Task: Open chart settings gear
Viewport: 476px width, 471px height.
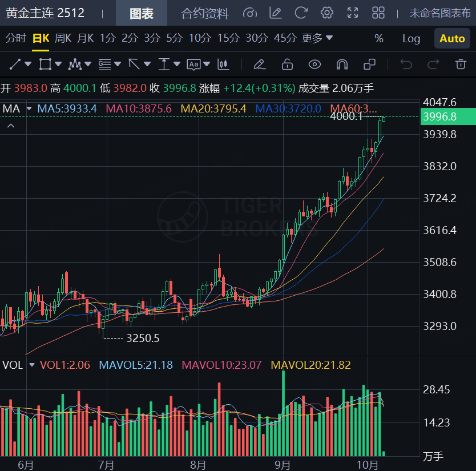Action: pyautogui.click(x=327, y=13)
